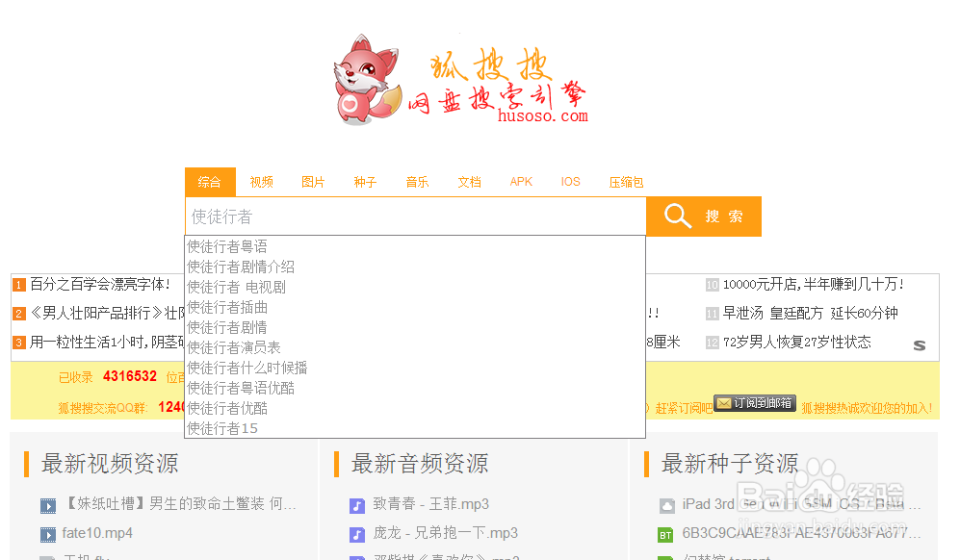Viewport: 960px width, 560px height.
Task: Click the number 11 ad badge
Action: 712,314
